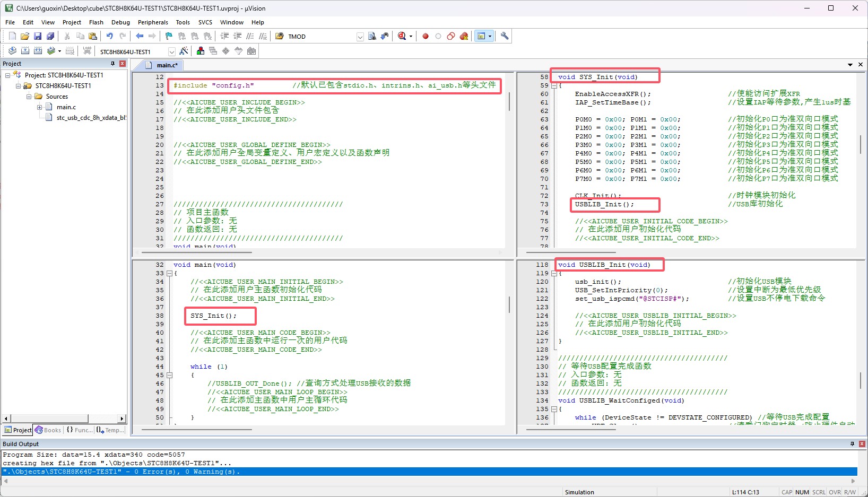Screen dimensions: 868x497
Task: Open the debug icon dropdown arrow
Action: tap(411, 37)
